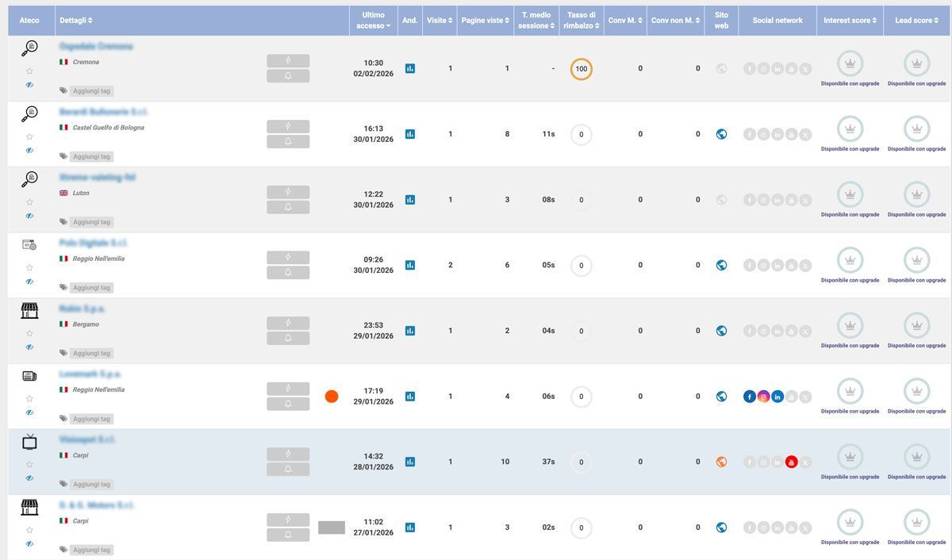Viewport: 952px width, 560px height.
Task: Click Aggiungi tag in the Cremona row
Action: tap(90, 91)
